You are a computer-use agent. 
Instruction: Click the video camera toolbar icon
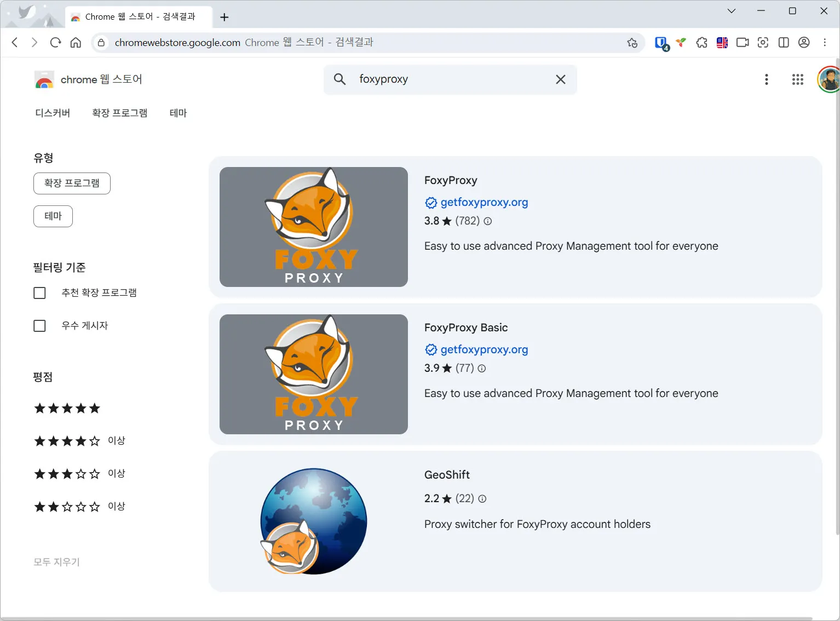742,42
